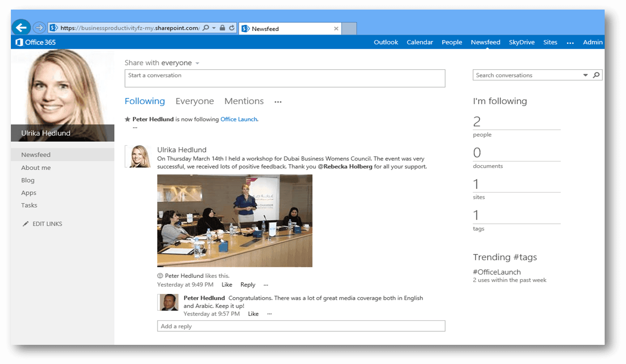This screenshot has width=626, height=364.
Task: Click the #OfficeLaunch trending tag
Action: pyautogui.click(x=497, y=272)
